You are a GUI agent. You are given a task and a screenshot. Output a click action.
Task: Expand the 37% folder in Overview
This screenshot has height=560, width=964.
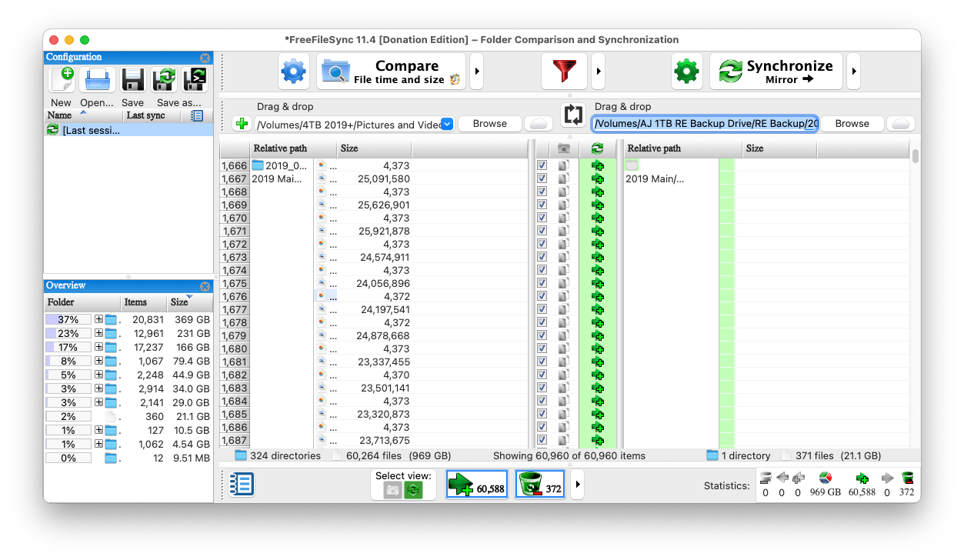98,319
